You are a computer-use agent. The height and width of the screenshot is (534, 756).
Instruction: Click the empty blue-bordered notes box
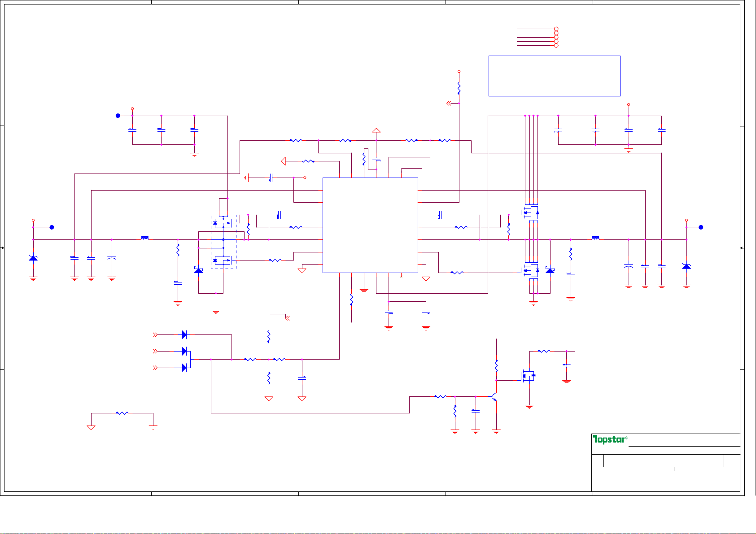coord(554,76)
